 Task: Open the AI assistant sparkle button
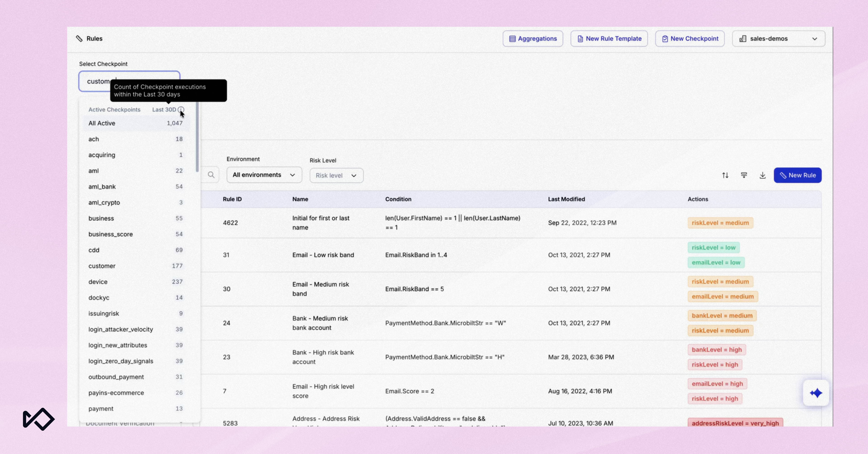pyautogui.click(x=816, y=393)
